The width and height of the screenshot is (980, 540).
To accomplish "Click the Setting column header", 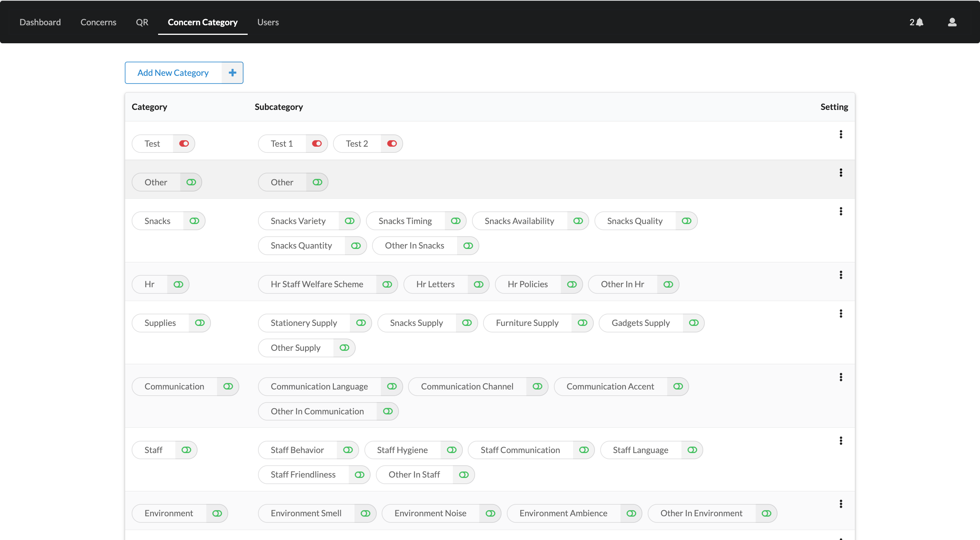I will [x=834, y=107].
